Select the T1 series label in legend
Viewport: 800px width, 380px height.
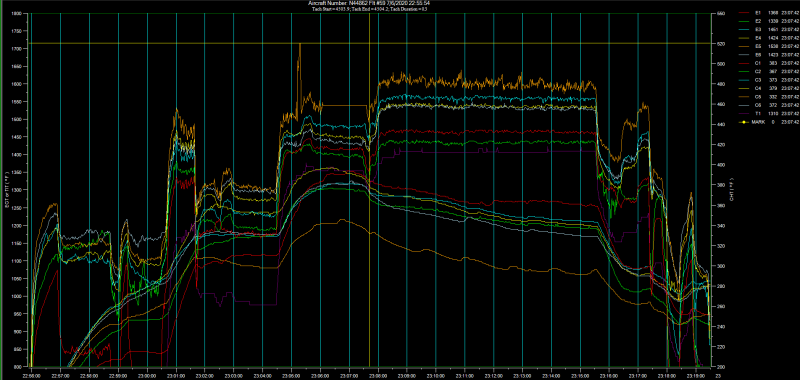[758, 114]
